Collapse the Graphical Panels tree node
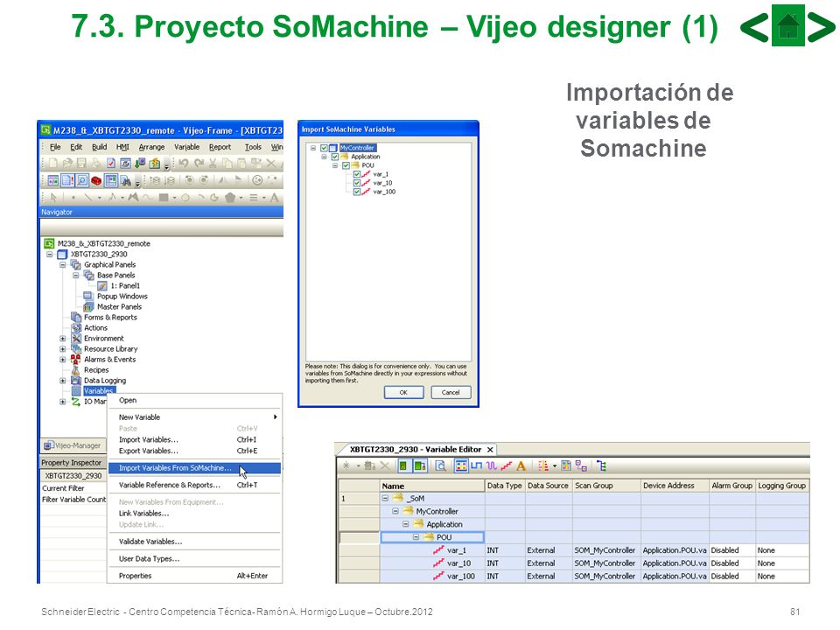The image size is (840, 630). pos(62,264)
